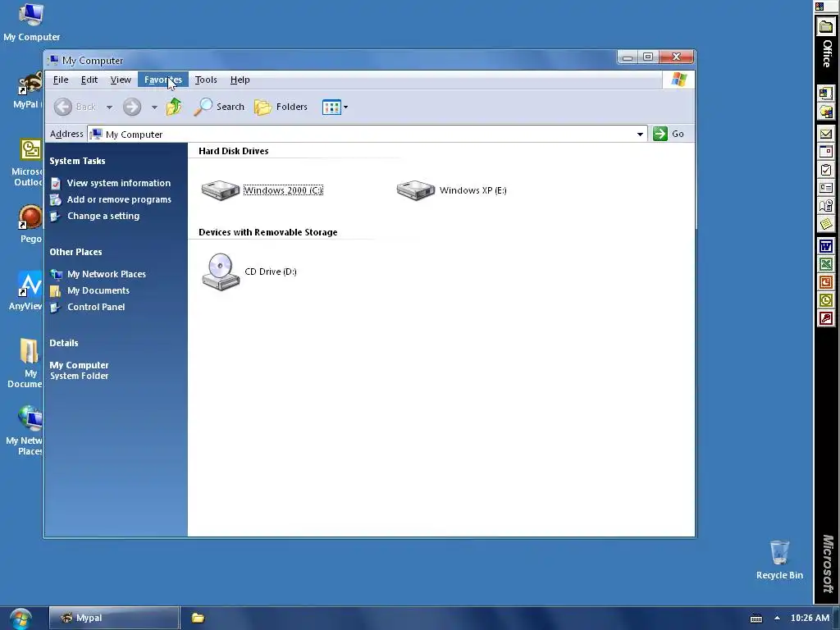
Task: Click the Microsoft Outlook desktop icon
Action: point(28,162)
